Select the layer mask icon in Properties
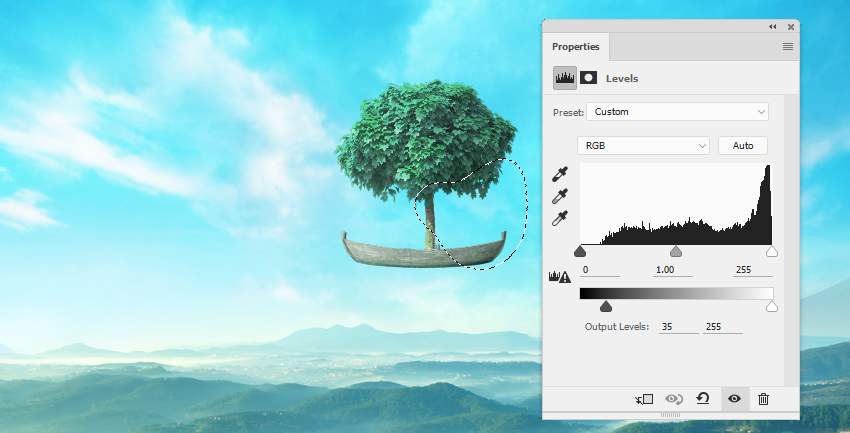Image resolution: width=850 pixels, height=433 pixels. [588, 78]
